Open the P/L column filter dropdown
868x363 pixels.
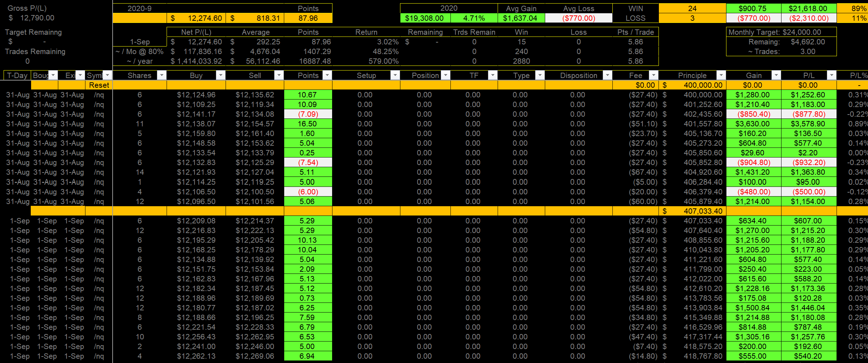832,75
